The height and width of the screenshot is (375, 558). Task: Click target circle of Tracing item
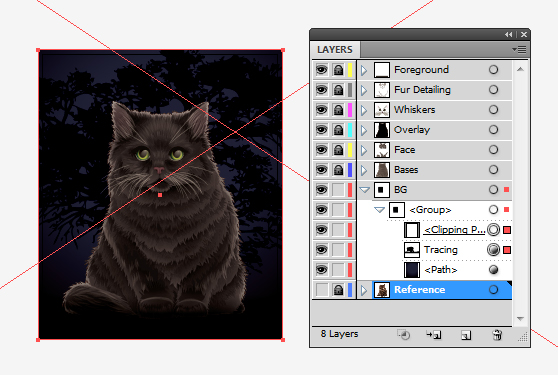click(493, 250)
